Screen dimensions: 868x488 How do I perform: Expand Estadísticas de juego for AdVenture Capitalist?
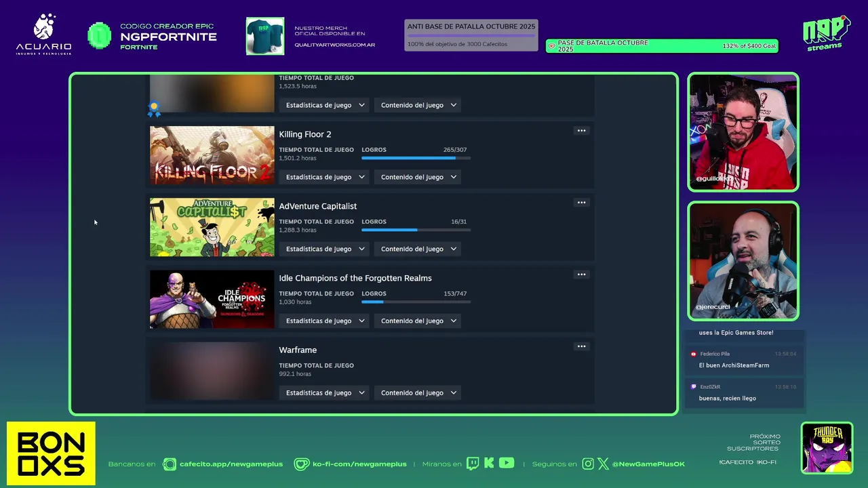tap(325, 249)
